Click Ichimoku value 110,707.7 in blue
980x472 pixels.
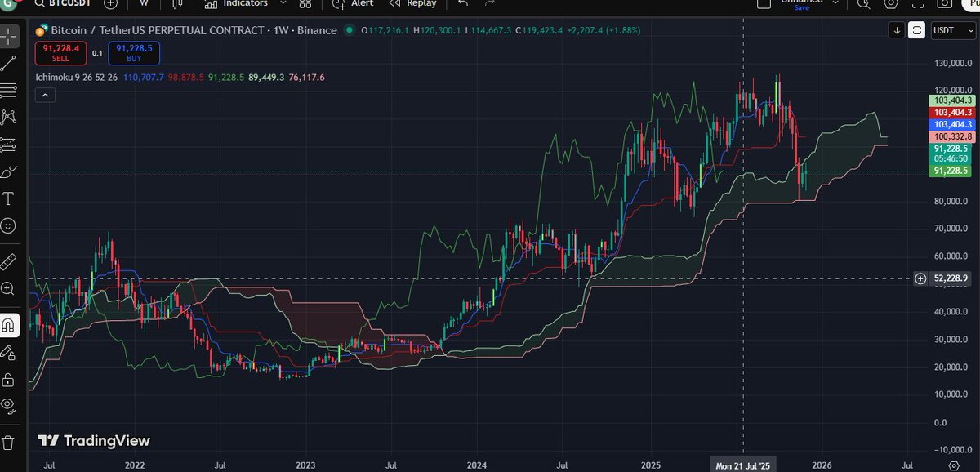pyautogui.click(x=144, y=77)
